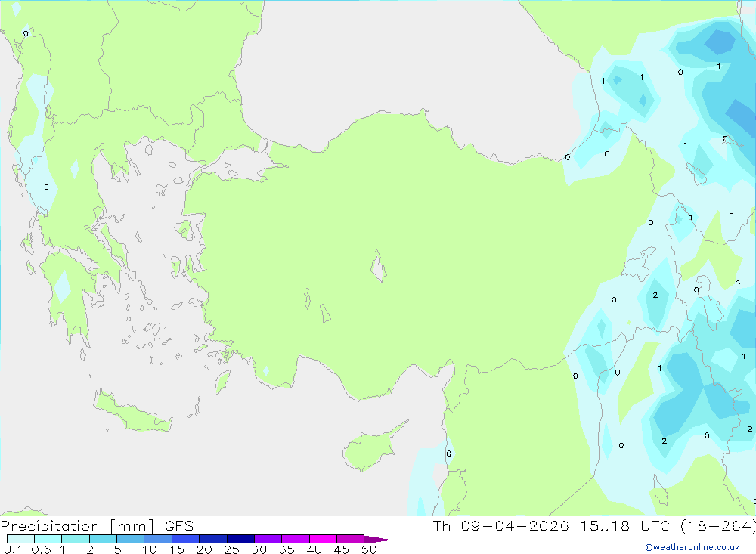The height and width of the screenshot is (554, 756).
Task: Click the '25' legend scale label
Action: coord(231,549)
